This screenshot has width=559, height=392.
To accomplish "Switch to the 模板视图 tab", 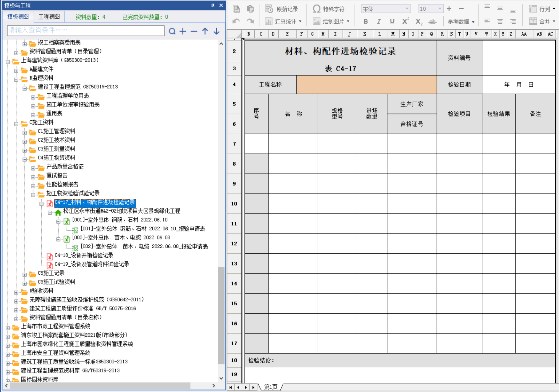I will pos(18,17).
